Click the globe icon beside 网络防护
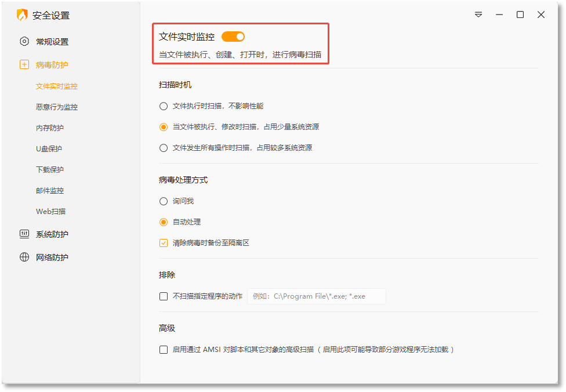This screenshot has height=392, width=566. 24,257
